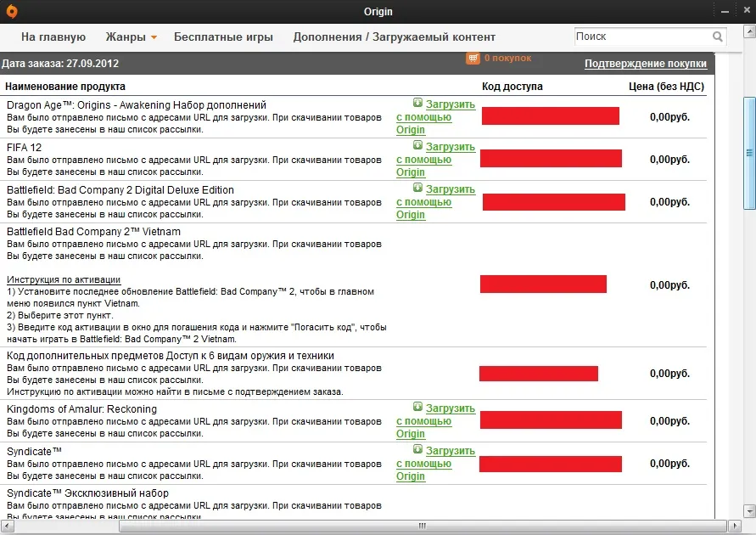
Task: Open the shopping cart icon
Action: (473, 58)
